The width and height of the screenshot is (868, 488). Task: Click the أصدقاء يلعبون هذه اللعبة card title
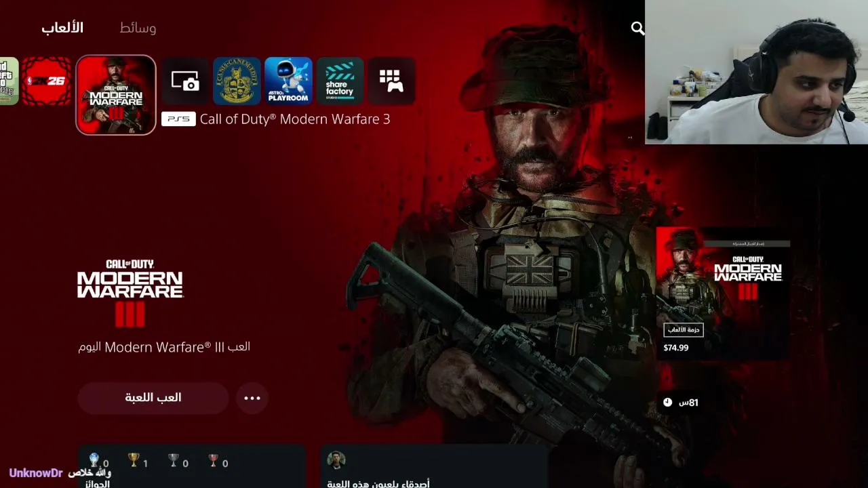(x=378, y=483)
